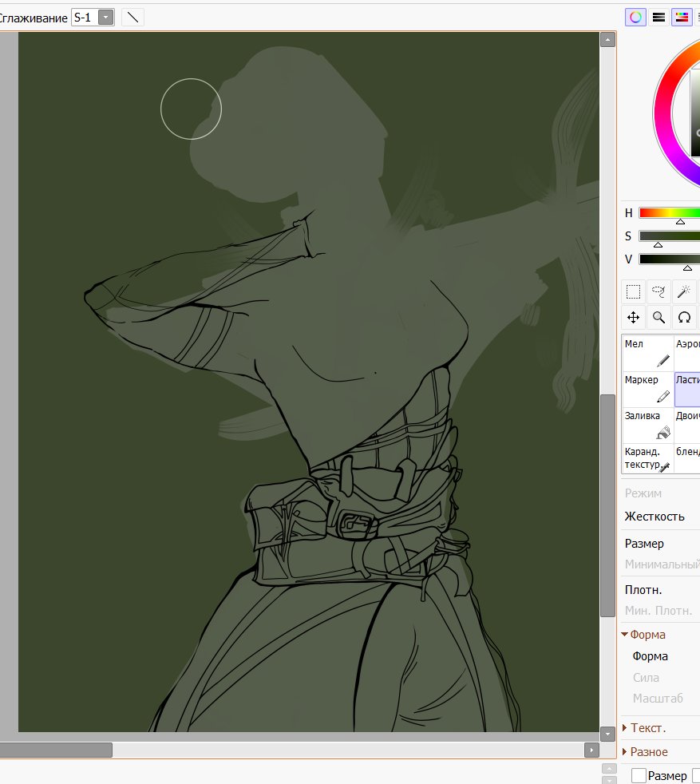The height and width of the screenshot is (784, 700).
Task: Click the Масштаб setting label
Action: pos(658,699)
